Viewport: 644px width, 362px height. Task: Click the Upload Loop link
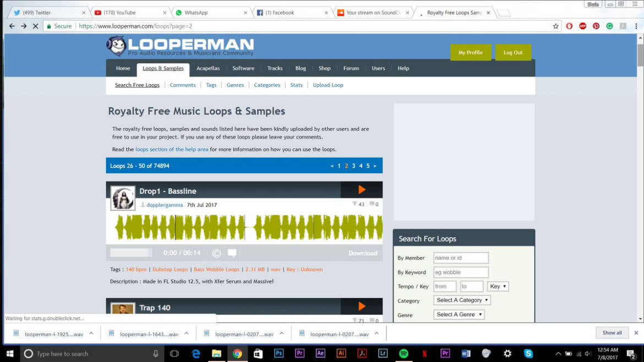(x=328, y=85)
